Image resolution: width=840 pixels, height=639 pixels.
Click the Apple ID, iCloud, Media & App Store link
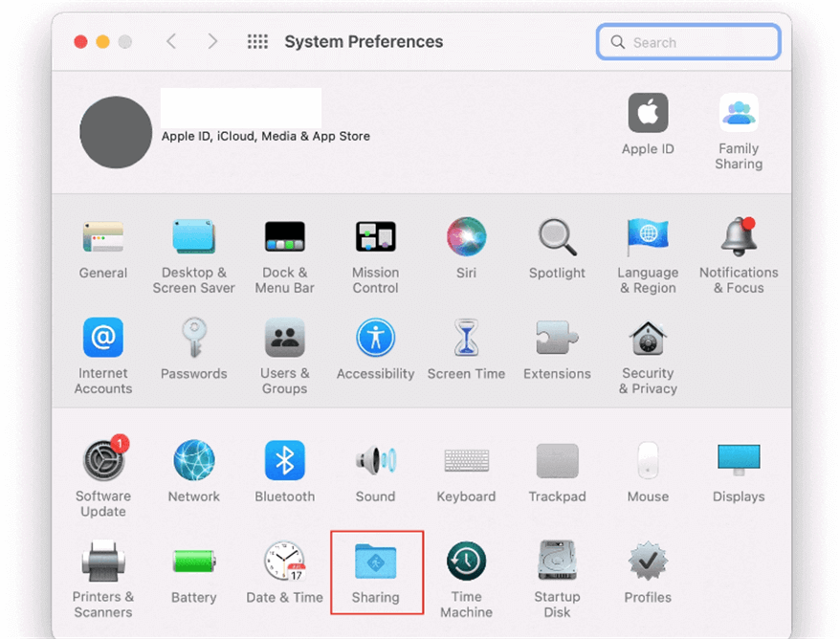pyautogui.click(x=265, y=136)
